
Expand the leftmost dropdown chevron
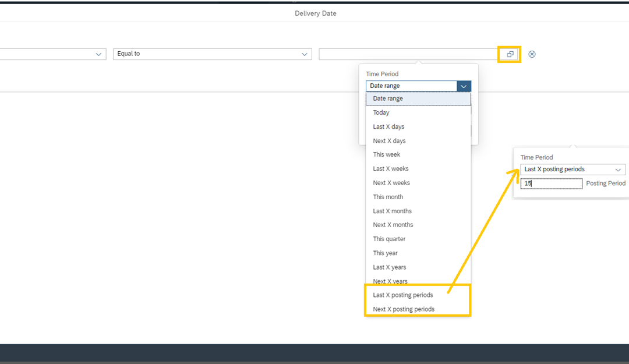click(98, 54)
